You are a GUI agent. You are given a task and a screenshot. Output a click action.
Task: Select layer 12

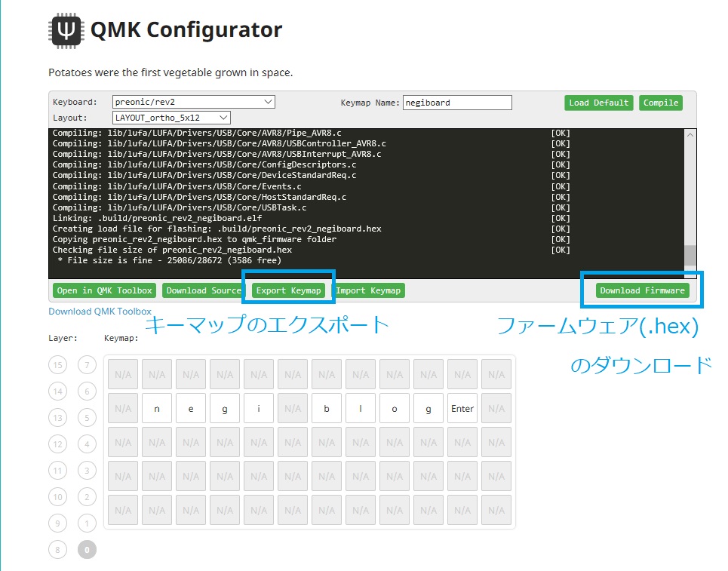click(x=57, y=444)
